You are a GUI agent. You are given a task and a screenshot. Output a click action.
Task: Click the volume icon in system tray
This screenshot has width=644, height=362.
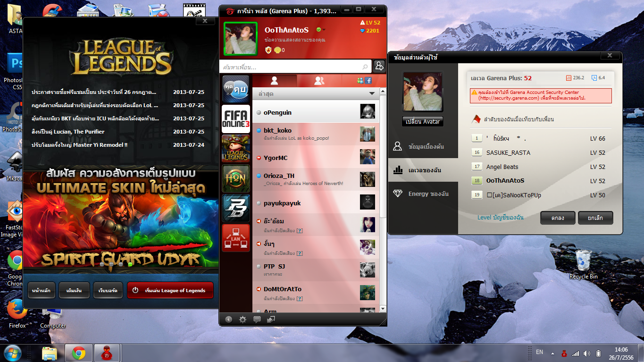click(x=586, y=353)
